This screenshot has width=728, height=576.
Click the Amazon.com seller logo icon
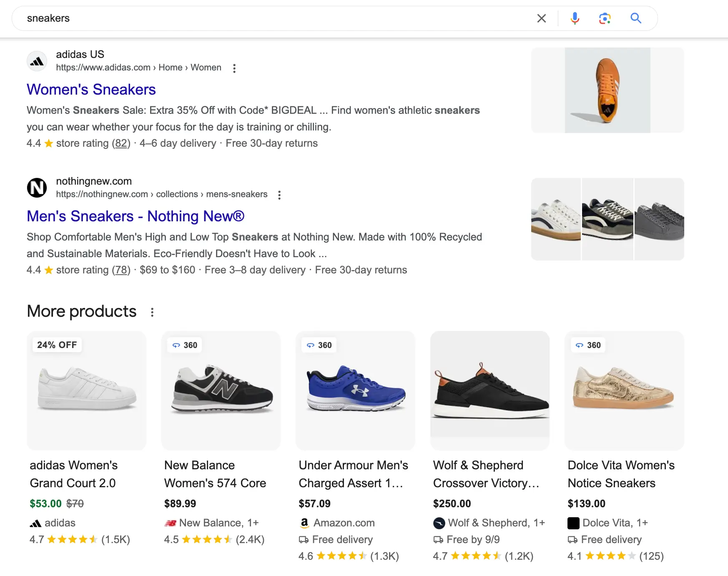(305, 523)
